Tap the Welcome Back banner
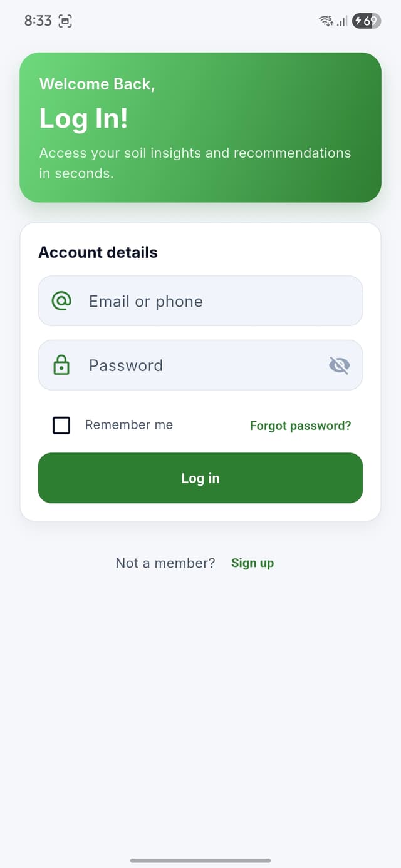The height and width of the screenshot is (868, 401). [x=200, y=128]
